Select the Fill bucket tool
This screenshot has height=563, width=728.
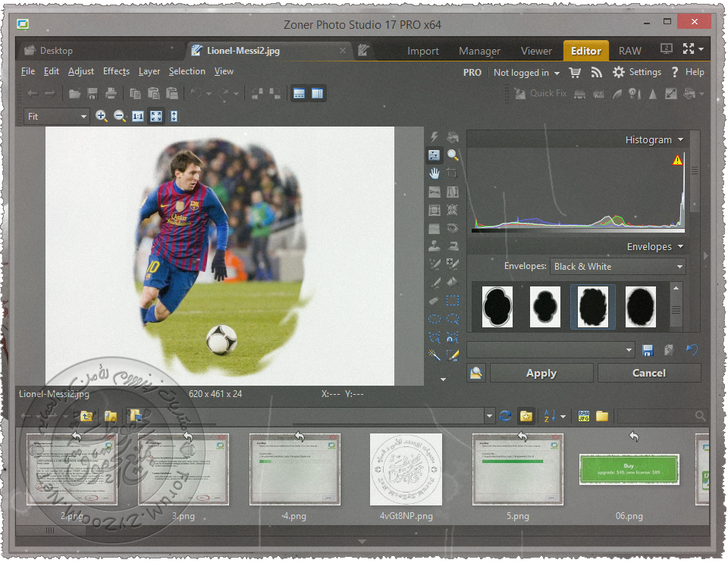click(x=453, y=283)
